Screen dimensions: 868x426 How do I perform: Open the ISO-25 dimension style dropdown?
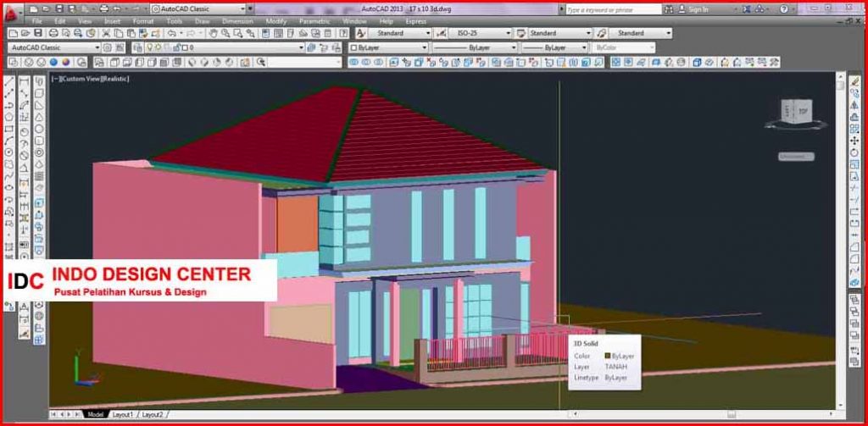[482, 33]
